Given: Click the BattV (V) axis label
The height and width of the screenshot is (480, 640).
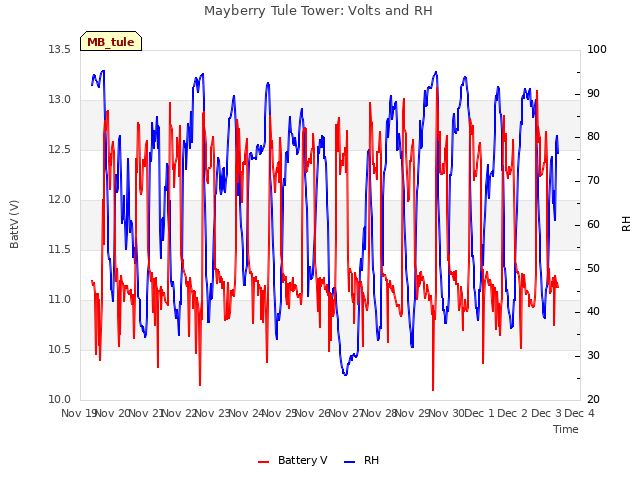Looking at the screenshot, I should pyautogui.click(x=14, y=224).
